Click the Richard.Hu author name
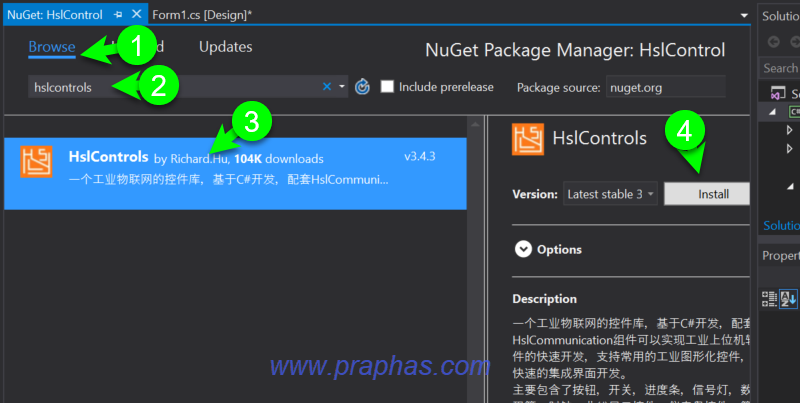This screenshot has height=403, width=800. (200, 159)
